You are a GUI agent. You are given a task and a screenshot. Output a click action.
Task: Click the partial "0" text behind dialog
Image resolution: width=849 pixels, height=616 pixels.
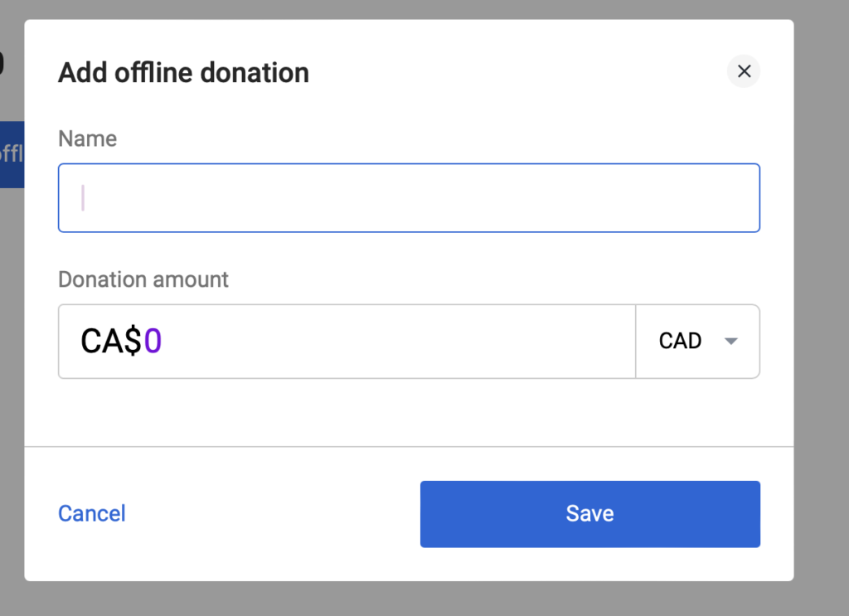2,63
